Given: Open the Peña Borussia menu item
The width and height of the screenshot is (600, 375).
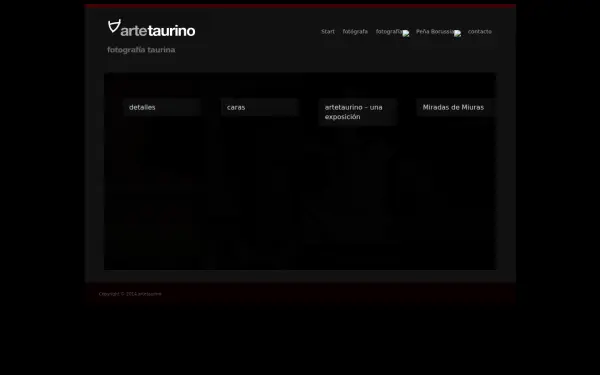Looking at the screenshot, I should pos(435,32).
